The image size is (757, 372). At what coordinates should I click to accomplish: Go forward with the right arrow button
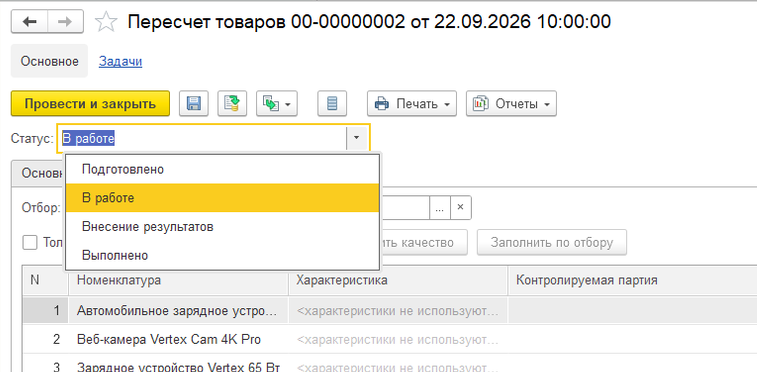tap(65, 22)
